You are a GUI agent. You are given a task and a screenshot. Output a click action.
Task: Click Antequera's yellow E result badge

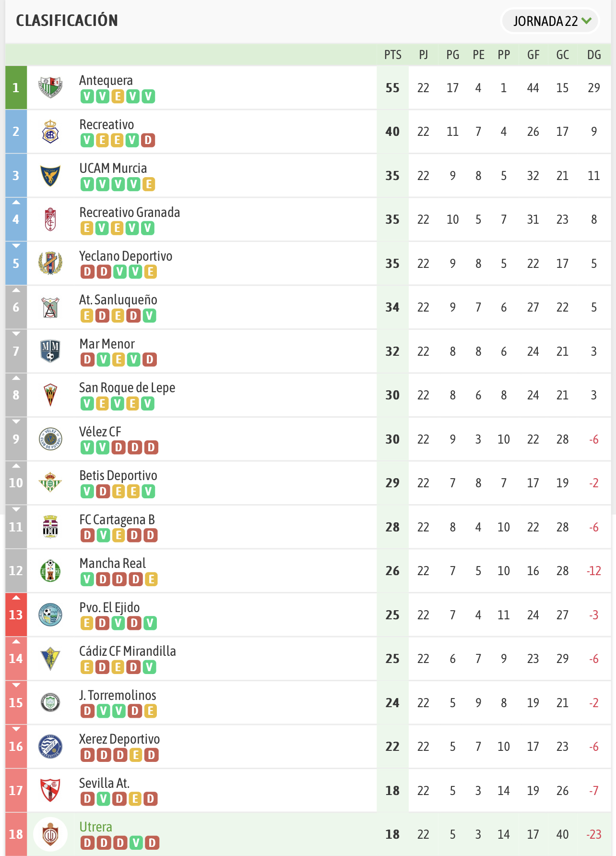(x=118, y=96)
